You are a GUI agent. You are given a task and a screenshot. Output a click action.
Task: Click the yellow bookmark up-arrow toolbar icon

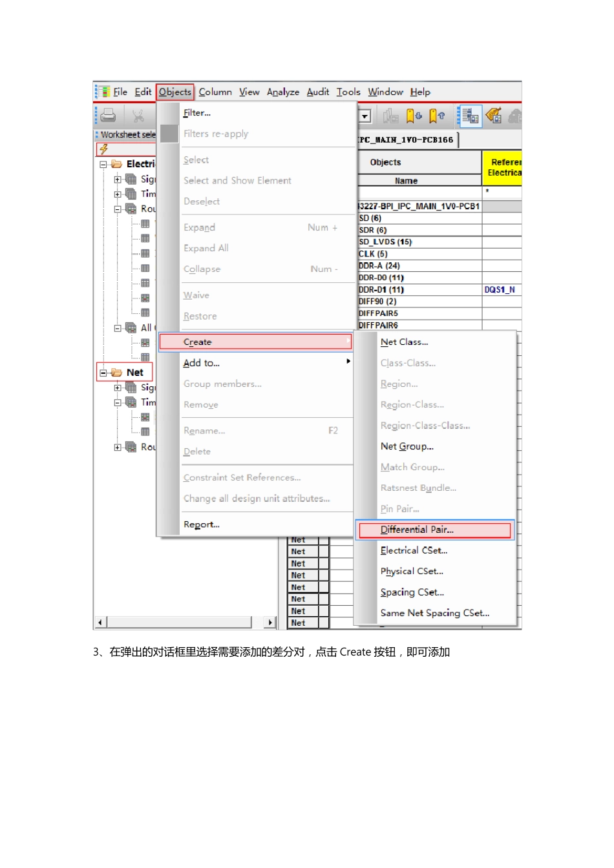[x=437, y=116]
